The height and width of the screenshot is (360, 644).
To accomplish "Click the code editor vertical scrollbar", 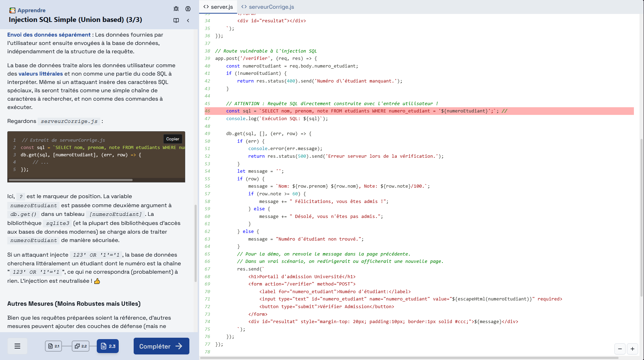I will pos(642,218).
